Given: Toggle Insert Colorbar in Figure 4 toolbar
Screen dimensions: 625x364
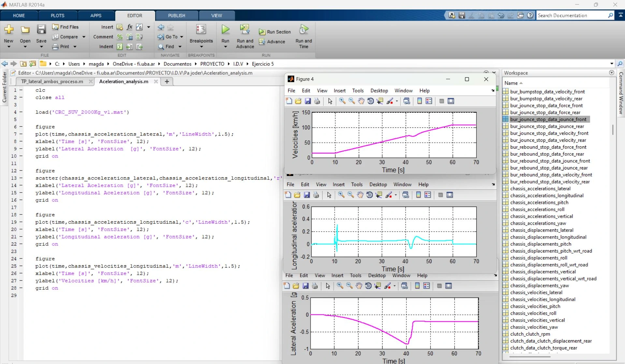Looking at the screenshot, I should pyautogui.click(x=419, y=101).
